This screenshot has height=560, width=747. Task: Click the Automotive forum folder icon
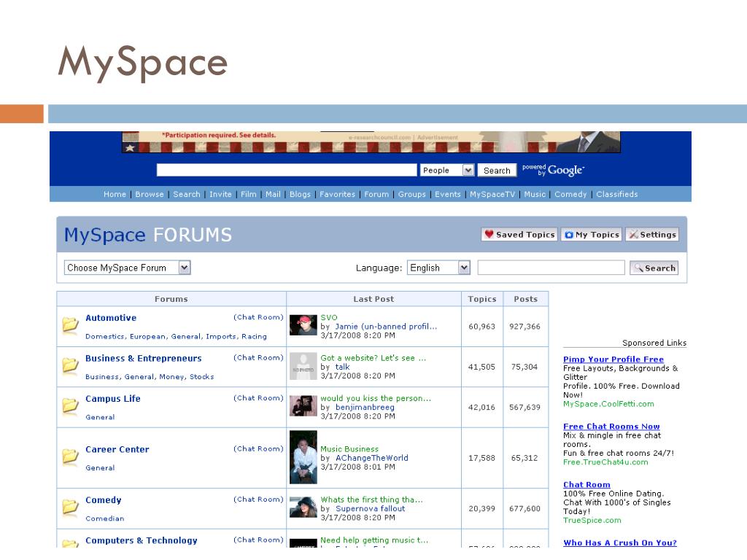coord(71,324)
